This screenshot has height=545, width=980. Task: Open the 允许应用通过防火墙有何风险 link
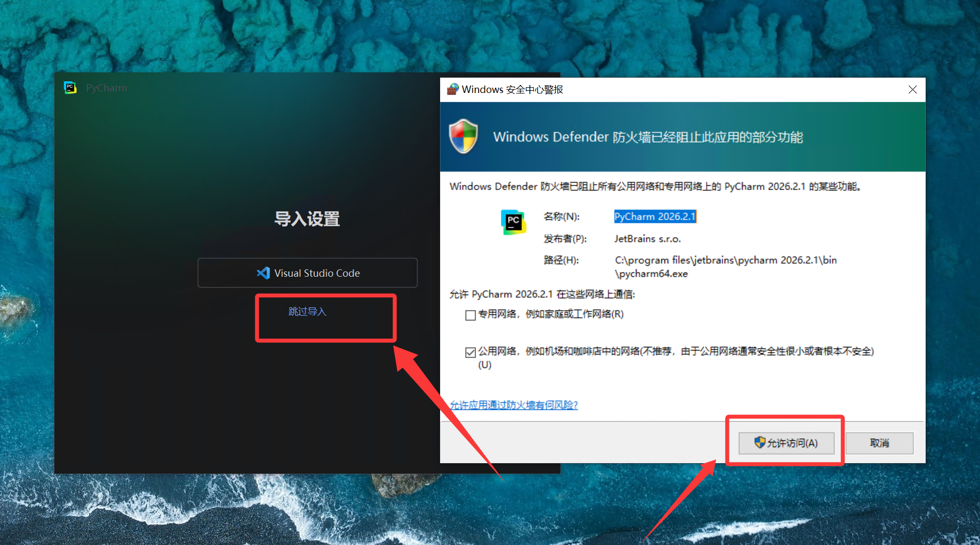click(x=514, y=405)
